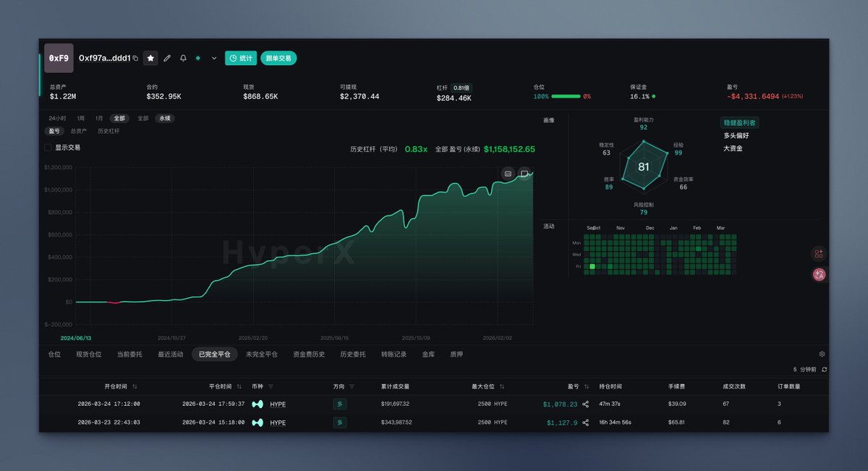The image size is (868, 471).
Task: Click the add widget icon on right side
Action: (818, 254)
